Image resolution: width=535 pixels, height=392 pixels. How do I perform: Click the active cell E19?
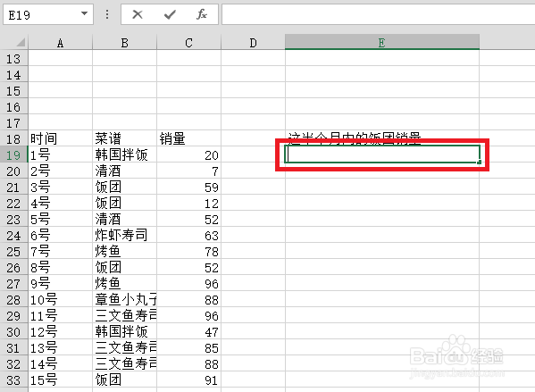click(382, 154)
